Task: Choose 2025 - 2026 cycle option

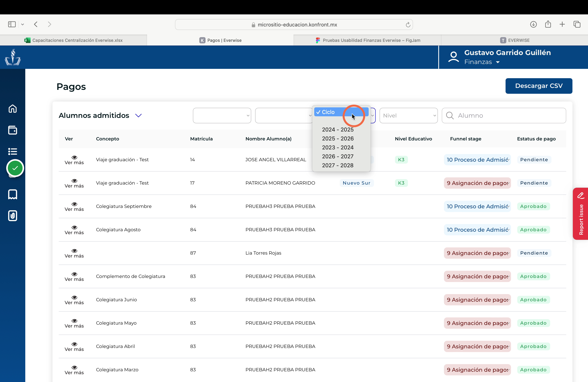Action: pyautogui.click(x=338, y=138)
